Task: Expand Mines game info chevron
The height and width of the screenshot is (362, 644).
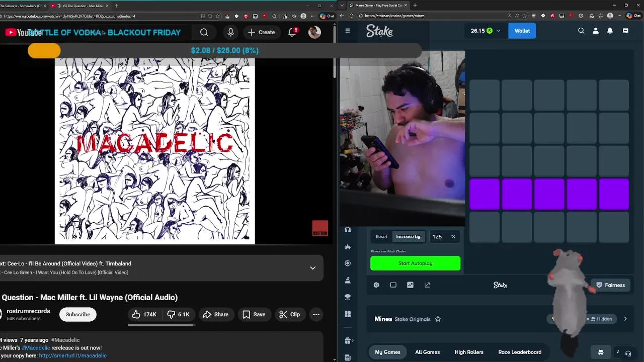Action: 625,319
